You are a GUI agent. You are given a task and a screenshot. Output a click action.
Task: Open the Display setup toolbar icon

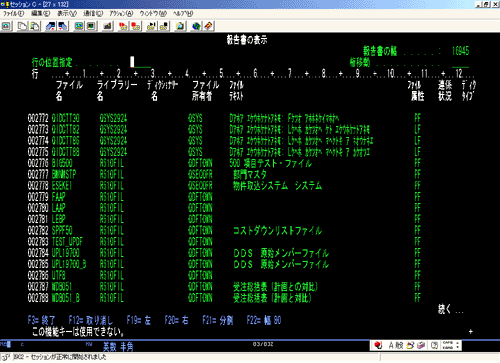[79, 26]
